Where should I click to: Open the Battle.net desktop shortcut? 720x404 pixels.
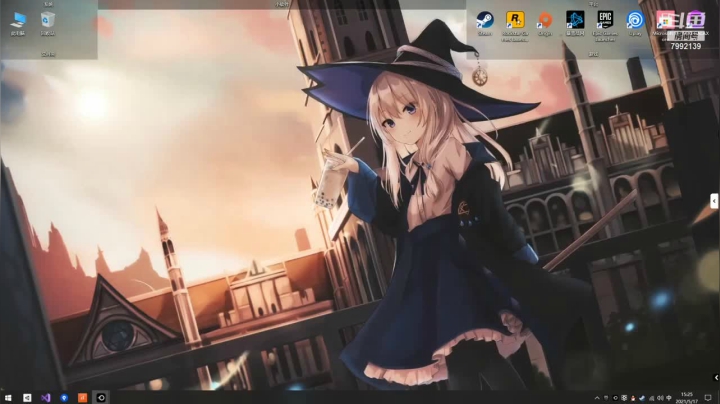(x=575, y=23)
